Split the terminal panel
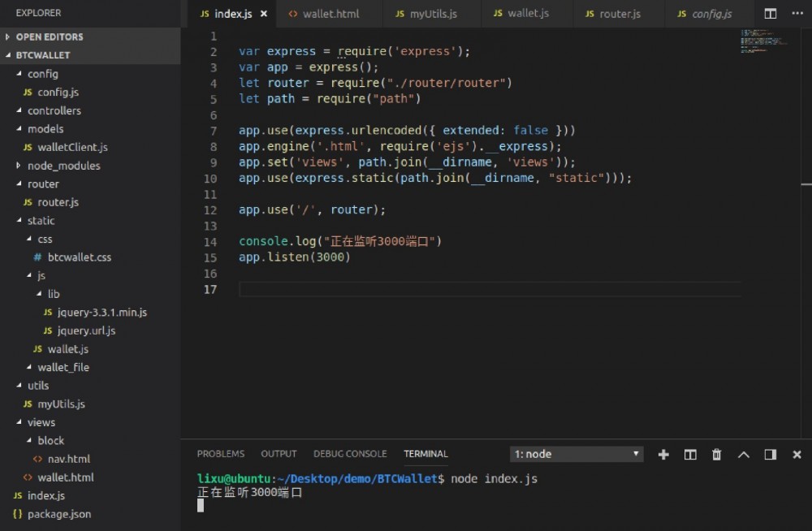Viewport: 812px width, 531px height. (x=689, y=455)
